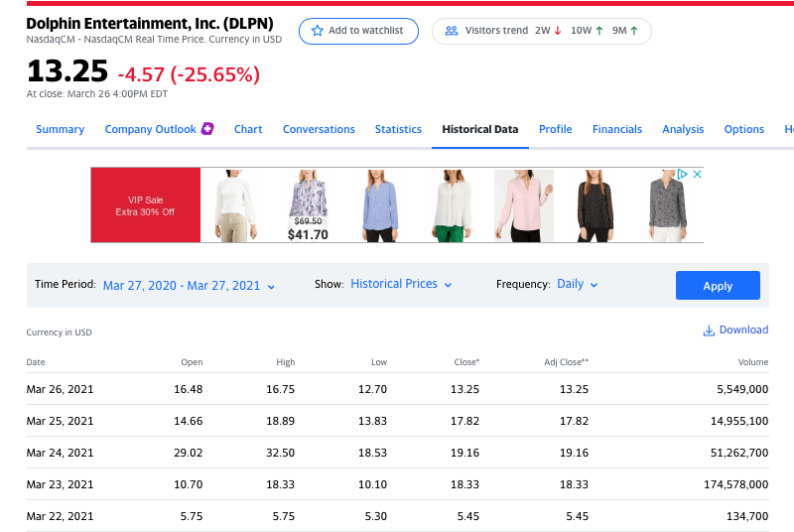Click the blue blouse ad thumbnail
This screenshot has width=794, height=532.
tap(380, 205)
